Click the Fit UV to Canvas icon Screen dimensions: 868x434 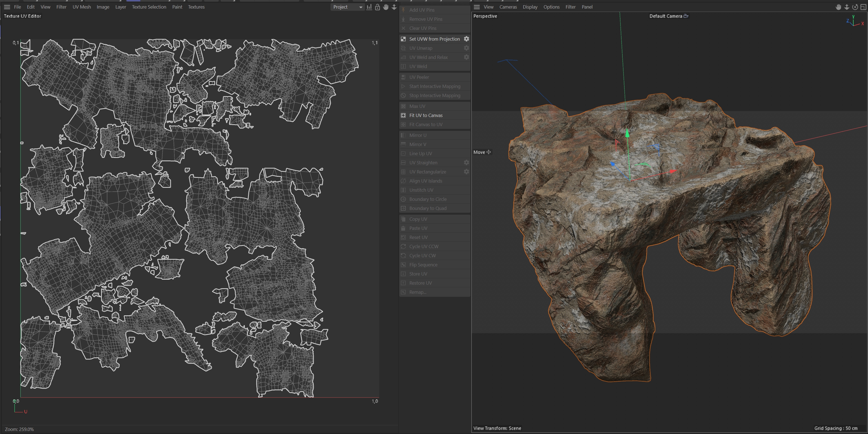[403, 116]
